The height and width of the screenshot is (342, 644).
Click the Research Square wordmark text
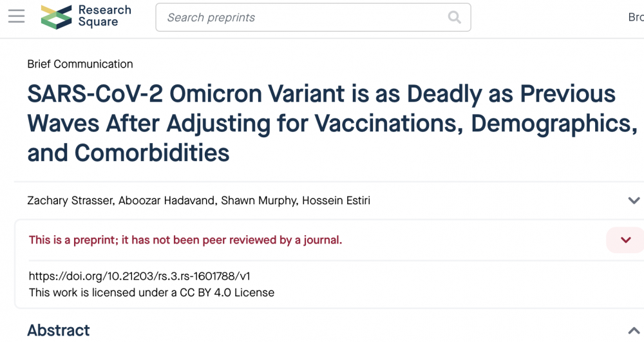pos(104,16)
